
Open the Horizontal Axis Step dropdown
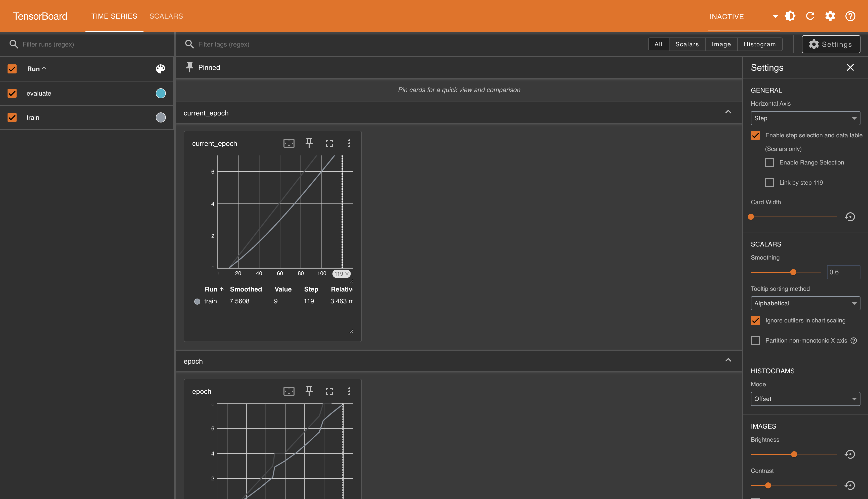[805, 118]
